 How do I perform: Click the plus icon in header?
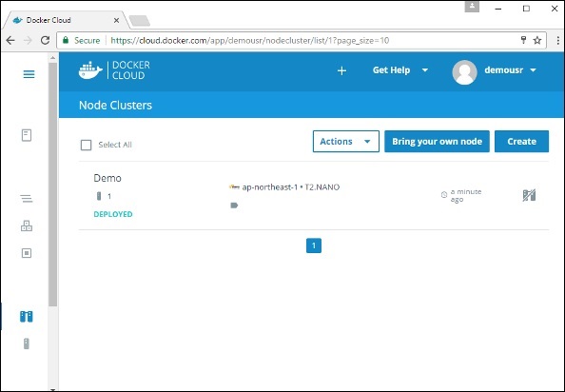(x=341, y=70)
